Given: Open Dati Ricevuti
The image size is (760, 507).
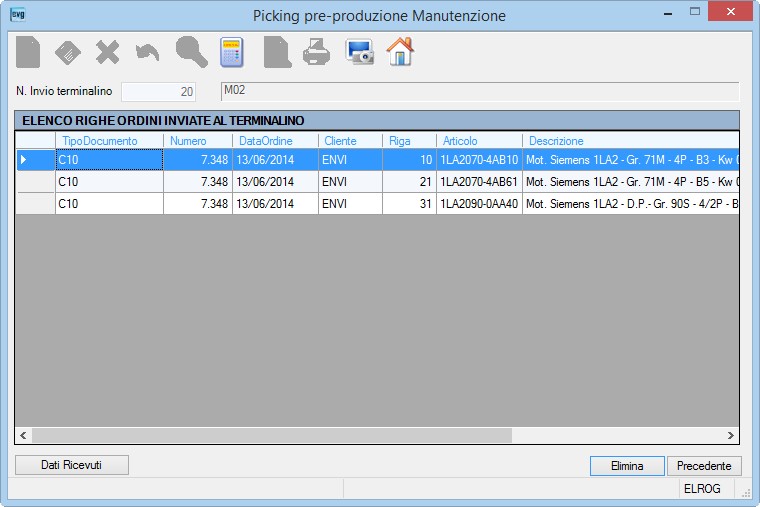Looking at the screenshot, I should pos(72,465).
